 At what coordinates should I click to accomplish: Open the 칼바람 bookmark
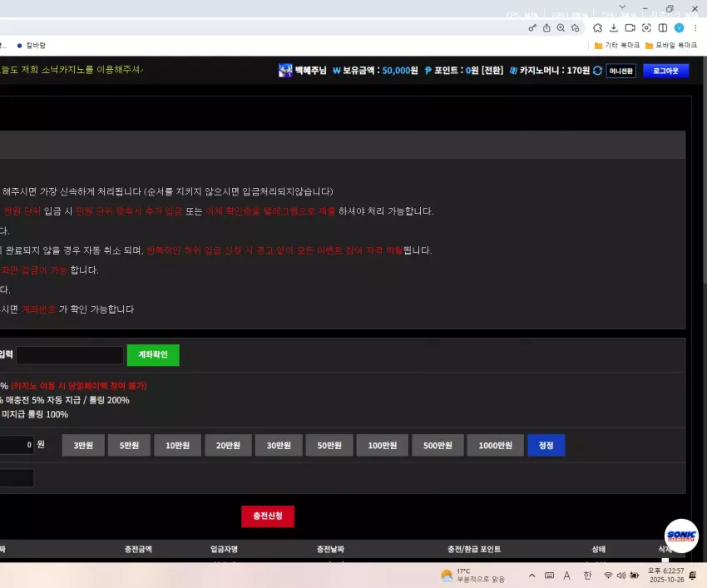[x=31, y=45]
